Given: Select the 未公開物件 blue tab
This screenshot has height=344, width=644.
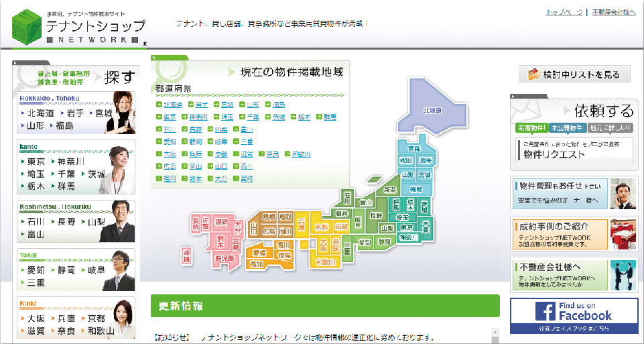Looking at the screenshot, I should click(x=568, y=128).
